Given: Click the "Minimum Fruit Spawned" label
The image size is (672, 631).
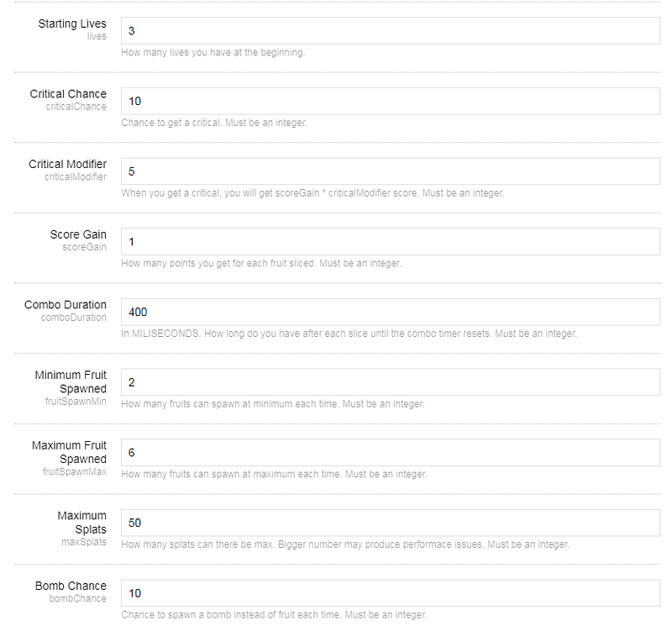Looking at the screenshot, I should 71,381.
